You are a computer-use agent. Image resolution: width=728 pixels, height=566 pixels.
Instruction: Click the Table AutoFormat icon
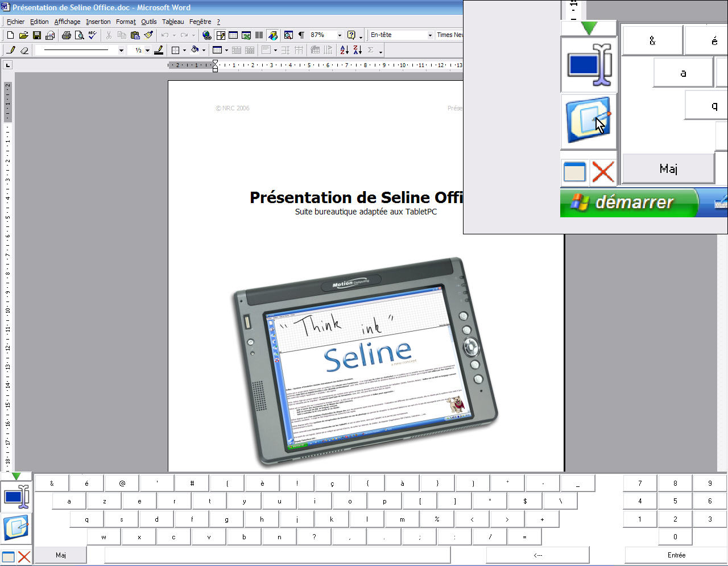pos(315,50)
